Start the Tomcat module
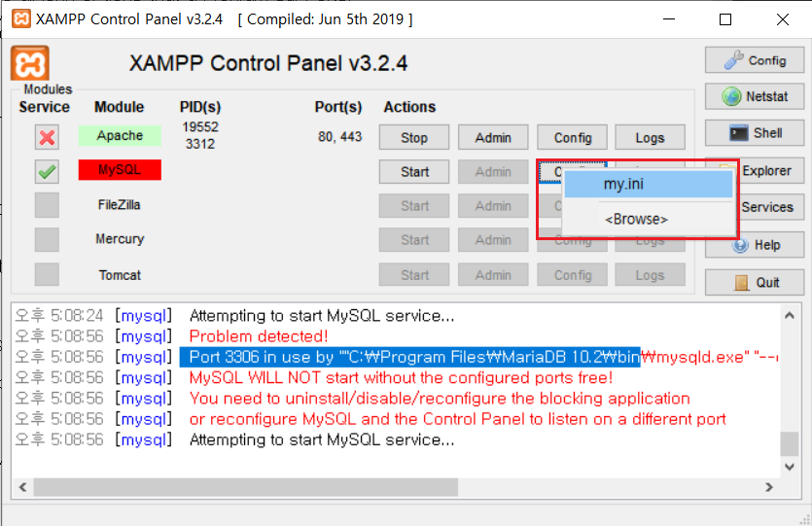Screen dimensions: 812x526 point(413,275)
